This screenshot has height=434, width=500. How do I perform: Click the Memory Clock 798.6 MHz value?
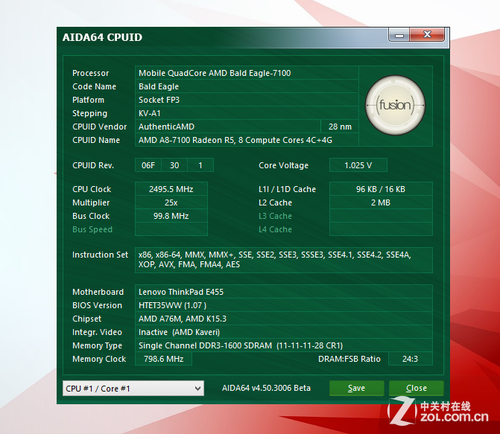163,359
